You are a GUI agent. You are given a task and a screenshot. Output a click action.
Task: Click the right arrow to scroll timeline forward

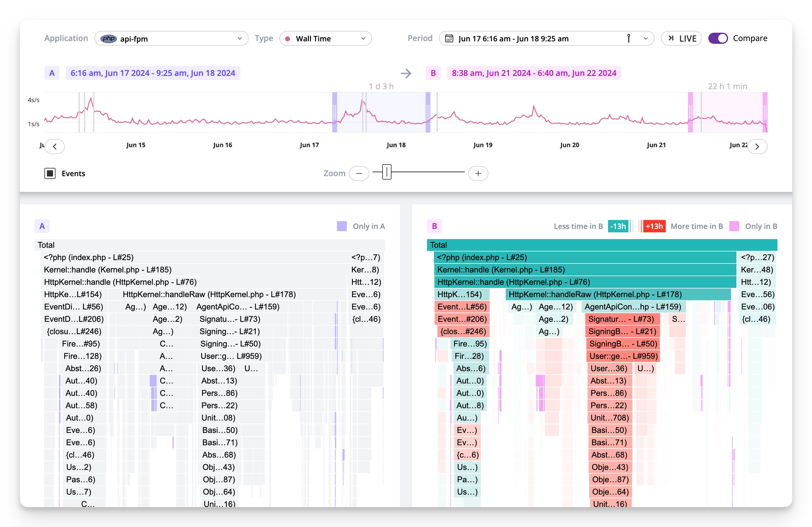click(x=758, y=146)
